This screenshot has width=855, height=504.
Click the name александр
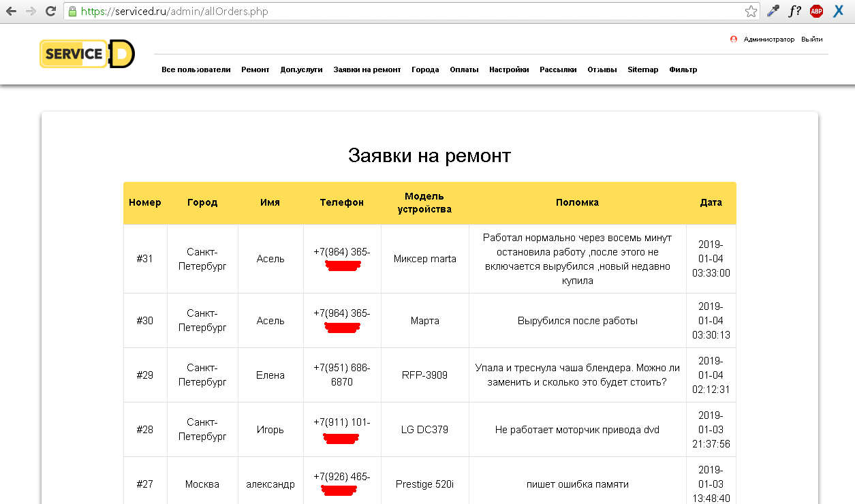270,484
